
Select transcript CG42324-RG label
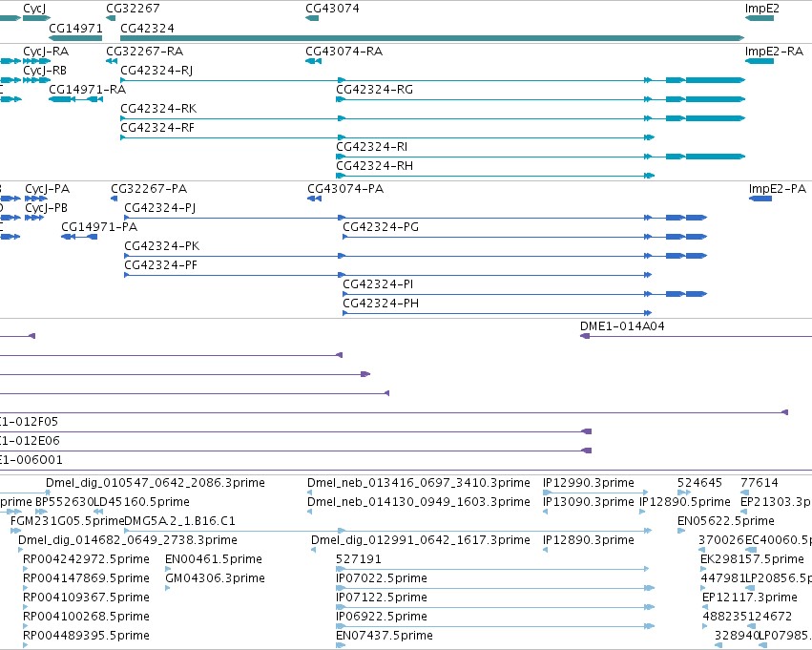coord(374,89)
